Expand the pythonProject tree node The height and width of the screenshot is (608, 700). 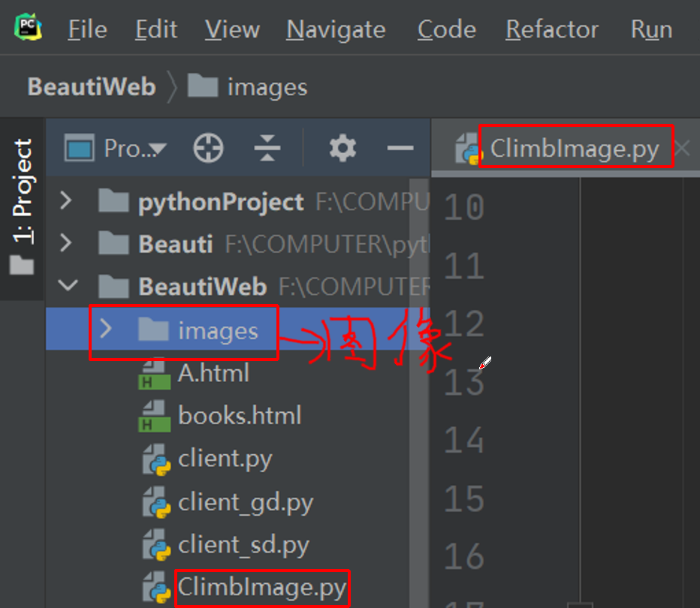click(66, 201)
